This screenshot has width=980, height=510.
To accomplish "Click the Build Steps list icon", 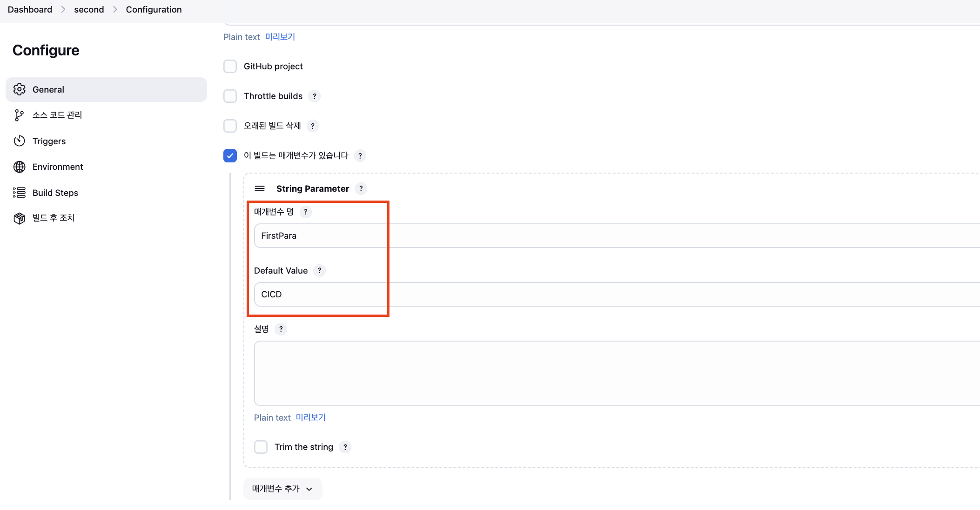I will point(19,193).
